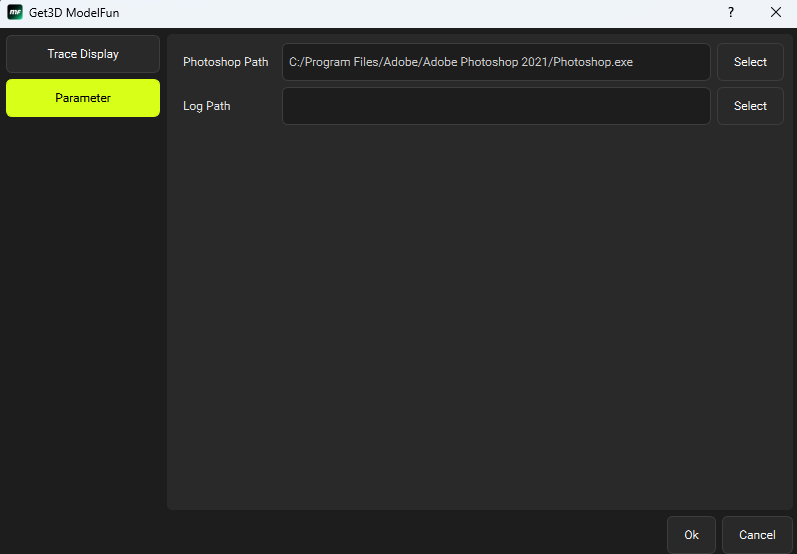The image size is (797, 554).
Task: Click the footer area left of Ok
Action: click(x=400, y=535)
